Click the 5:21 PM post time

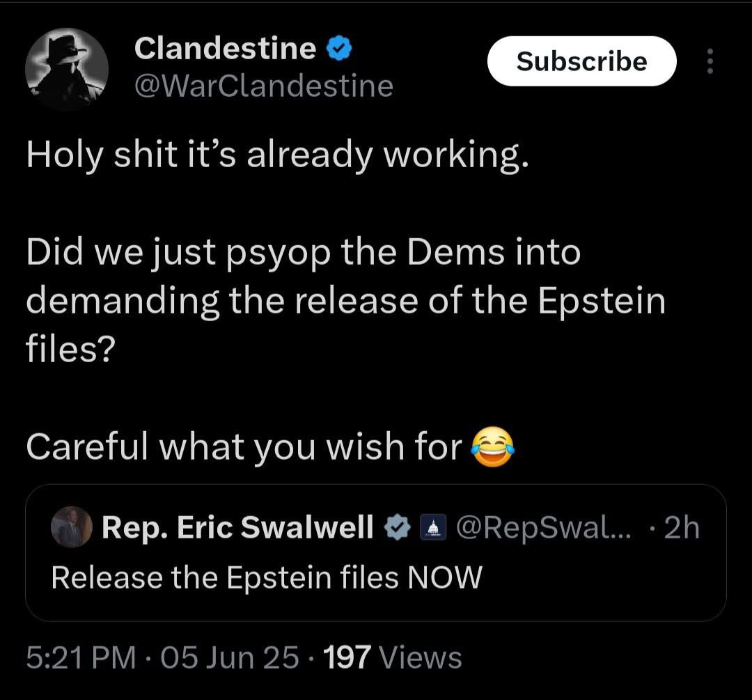[x=80, y=658]
